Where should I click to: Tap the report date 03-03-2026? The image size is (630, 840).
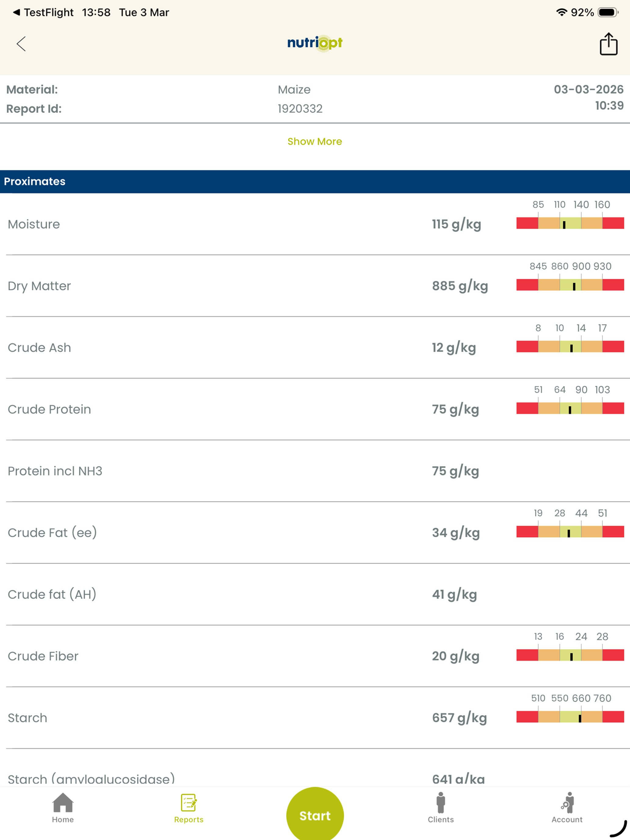pos(588,89)
